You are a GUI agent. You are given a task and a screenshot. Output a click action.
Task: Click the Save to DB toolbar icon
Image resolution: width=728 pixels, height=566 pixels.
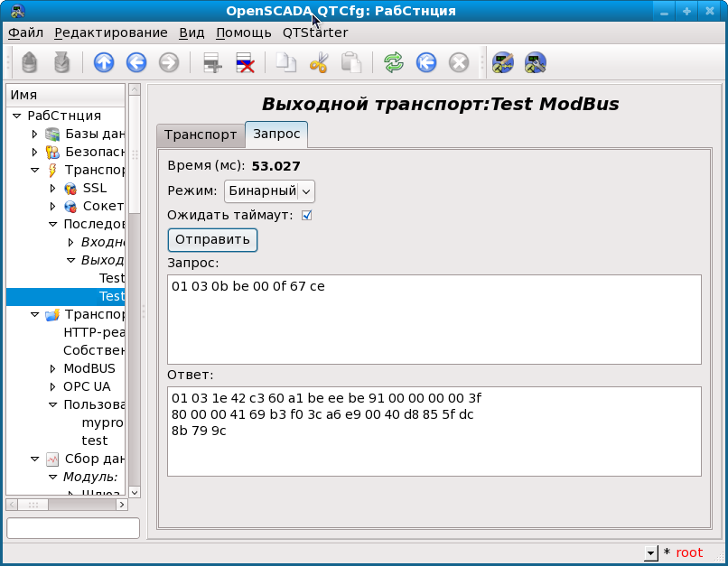(61, 62)
